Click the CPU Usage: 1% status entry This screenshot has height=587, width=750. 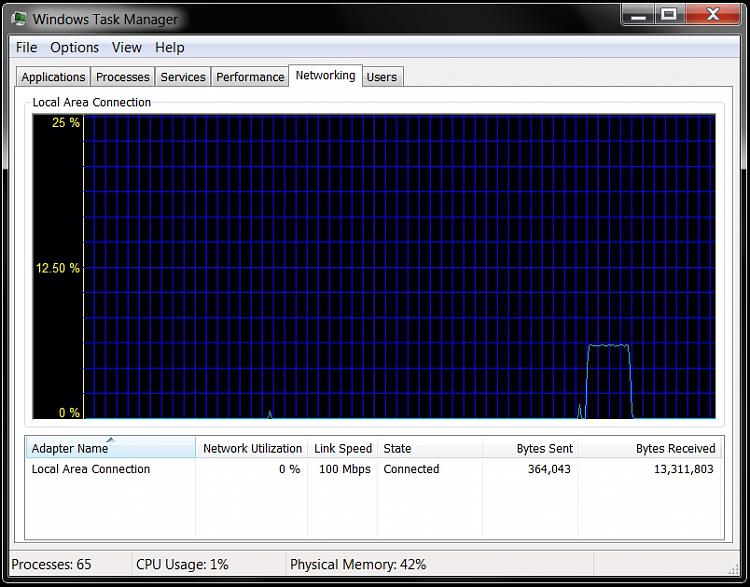[x=182, y=564]
